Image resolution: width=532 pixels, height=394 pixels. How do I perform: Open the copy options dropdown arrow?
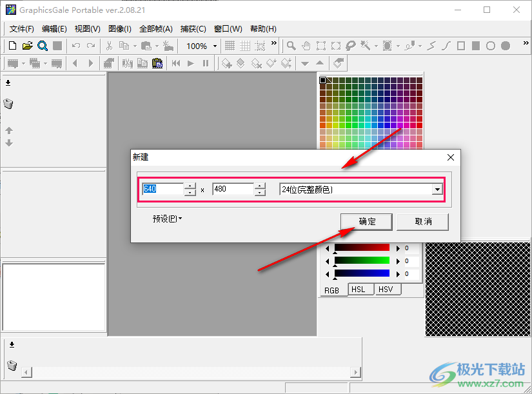135,46
